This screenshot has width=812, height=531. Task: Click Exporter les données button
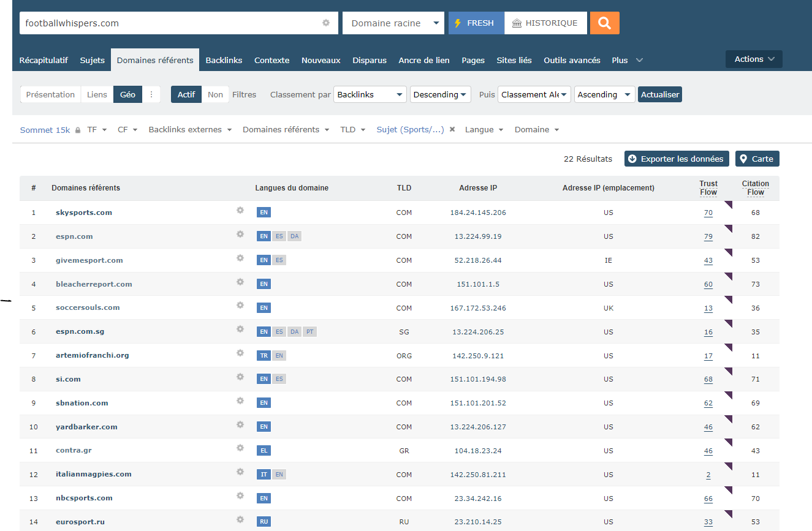[677, 159]
